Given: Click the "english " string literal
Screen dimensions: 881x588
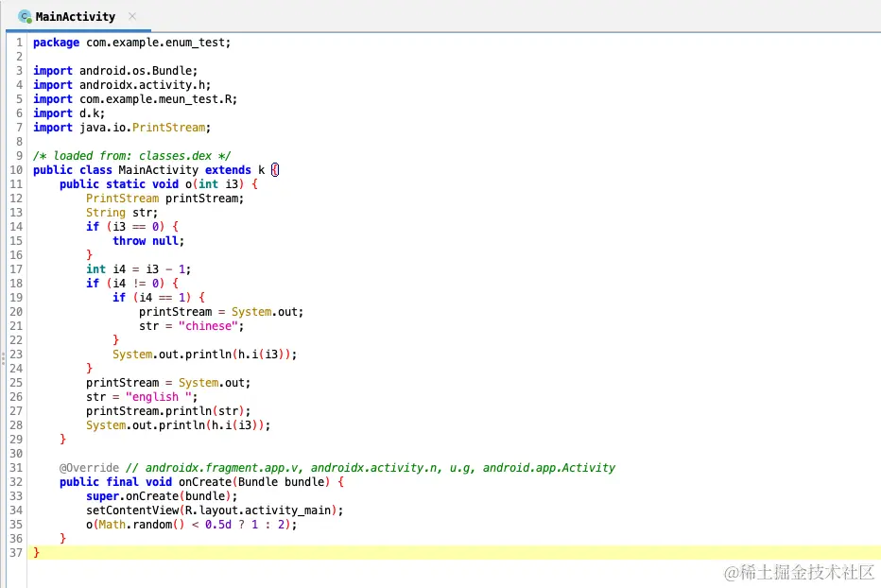Looking at the screenshot, I should tap(159, 397).
